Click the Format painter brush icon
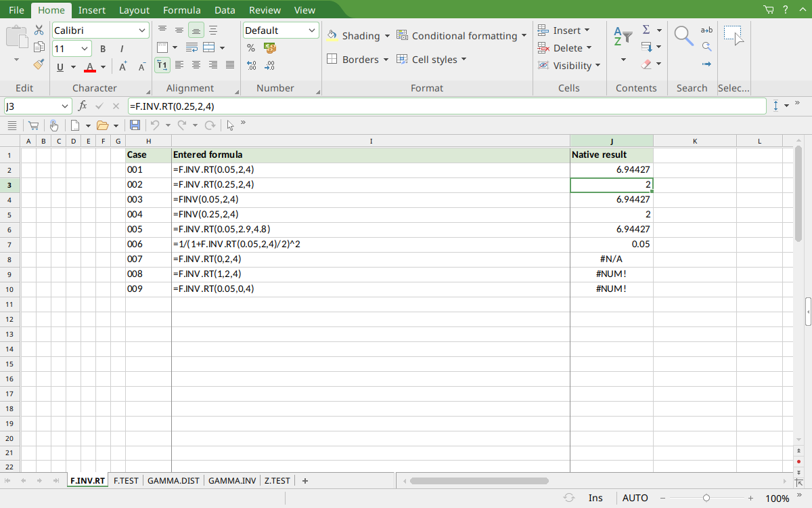Viewport: 812px width, 508px height. [39, 64]
